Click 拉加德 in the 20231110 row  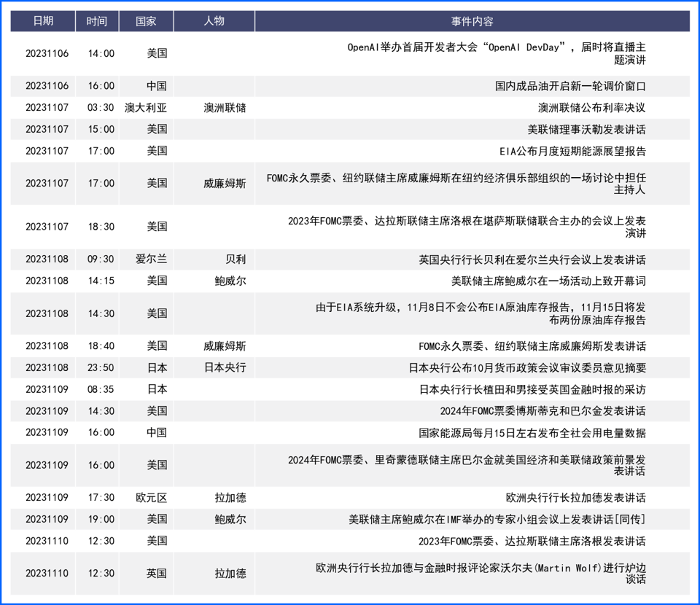pos(230,574)
